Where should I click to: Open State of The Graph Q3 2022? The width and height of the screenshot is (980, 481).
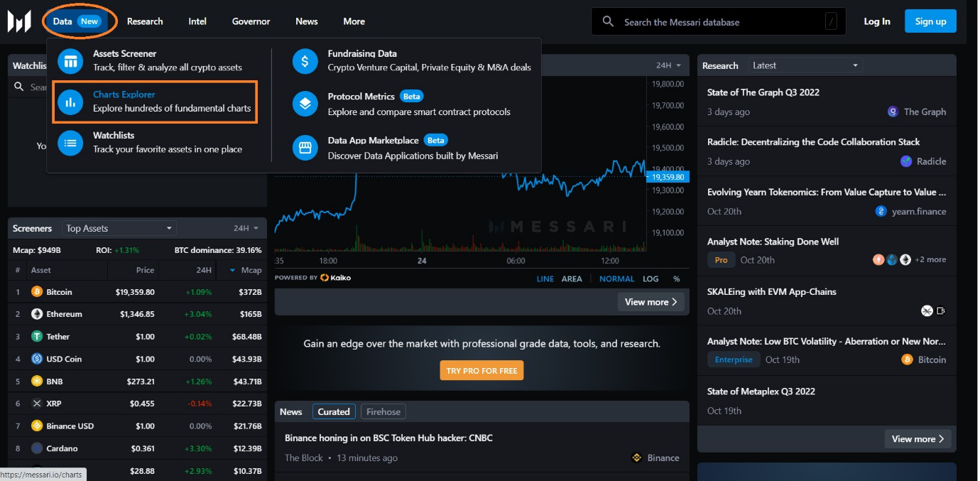point(763,92)
